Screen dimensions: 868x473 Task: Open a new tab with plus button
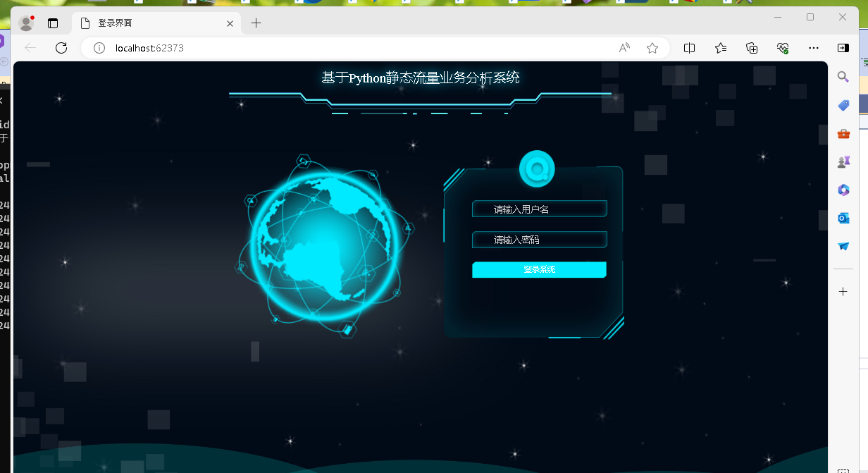(256, 23)
